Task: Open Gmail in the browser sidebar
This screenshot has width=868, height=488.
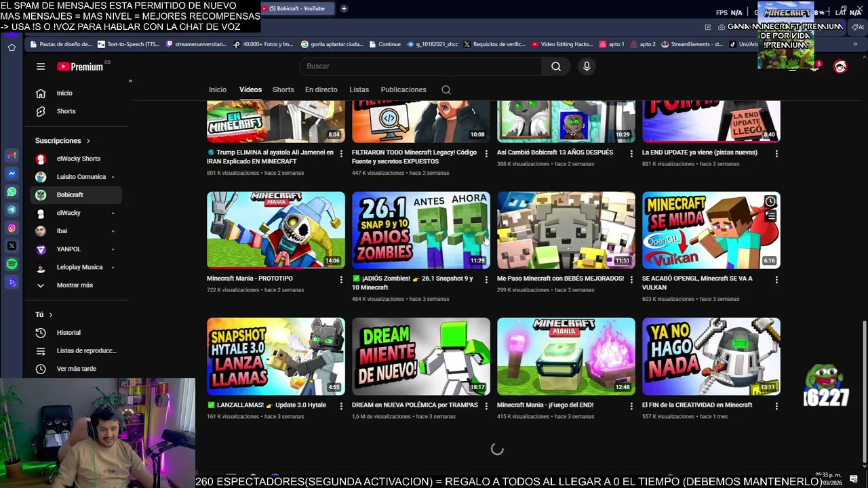Action: [x=12, y=155]
